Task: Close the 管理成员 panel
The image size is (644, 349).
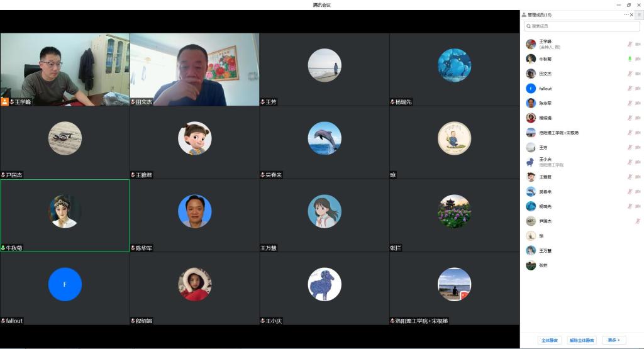Action: point(632,14)
